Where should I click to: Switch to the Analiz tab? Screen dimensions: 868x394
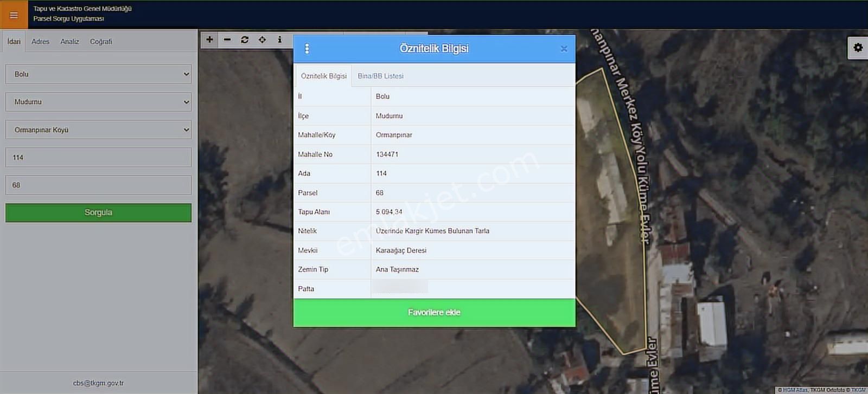point(69,42)
